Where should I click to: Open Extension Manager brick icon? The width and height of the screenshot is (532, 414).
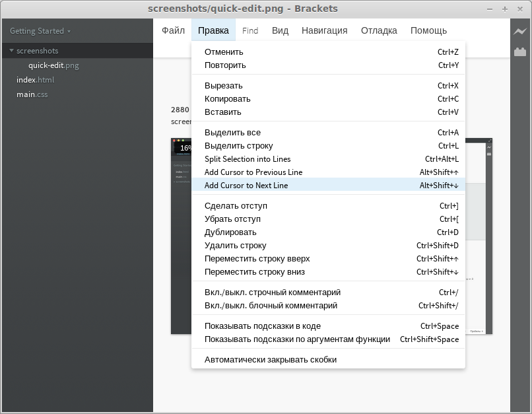(519, 52)
